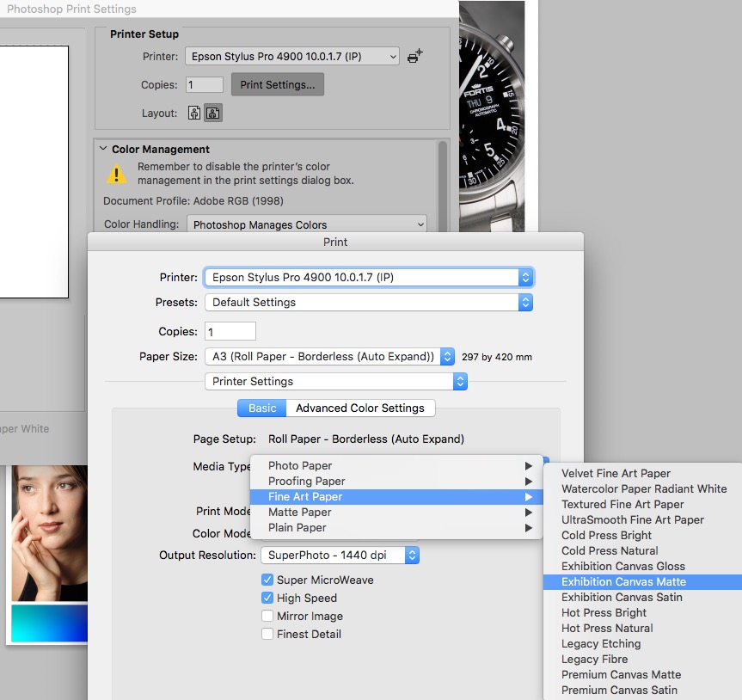
Task: Click the add printer icon in Printer Setup
Action: point(415,56)
